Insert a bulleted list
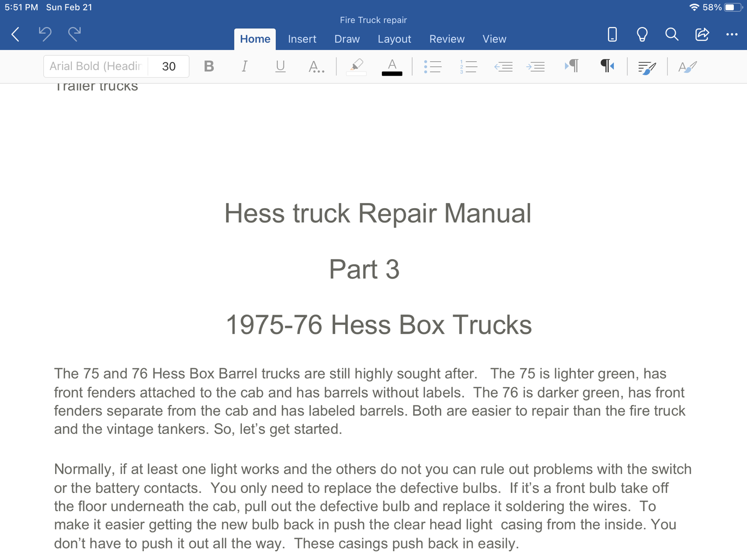The image size is (747, 560). point(433,67)
